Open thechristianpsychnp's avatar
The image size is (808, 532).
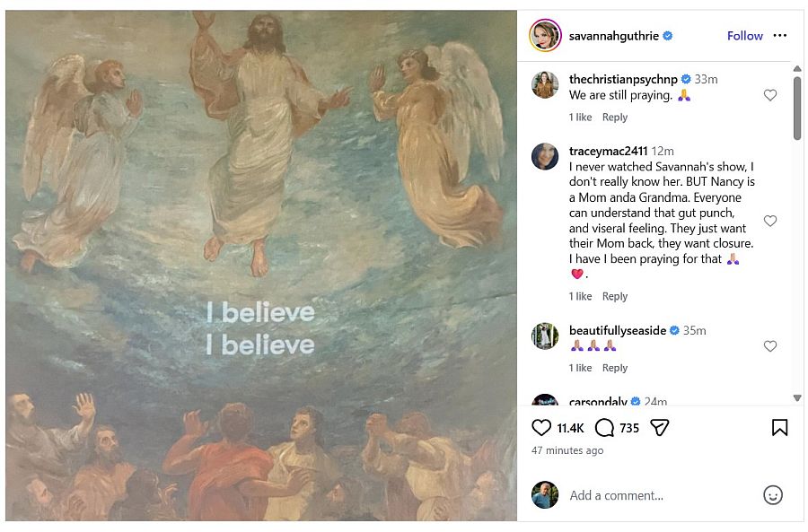pyautogui.click(x=545, y=85)
